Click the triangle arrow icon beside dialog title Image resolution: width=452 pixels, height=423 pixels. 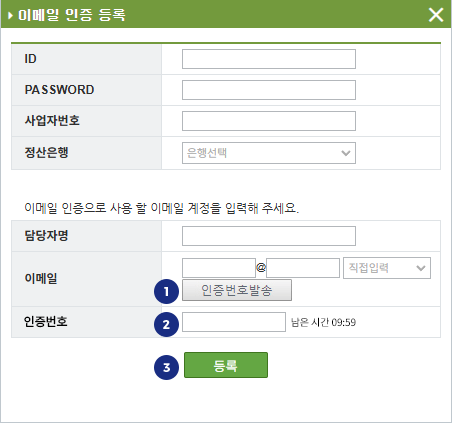pos(10,15)
